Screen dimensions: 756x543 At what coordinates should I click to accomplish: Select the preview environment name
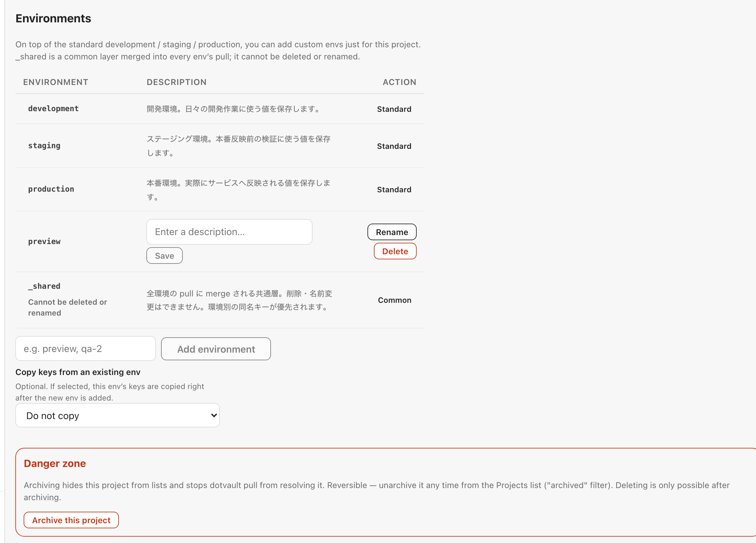pos(44,241)
